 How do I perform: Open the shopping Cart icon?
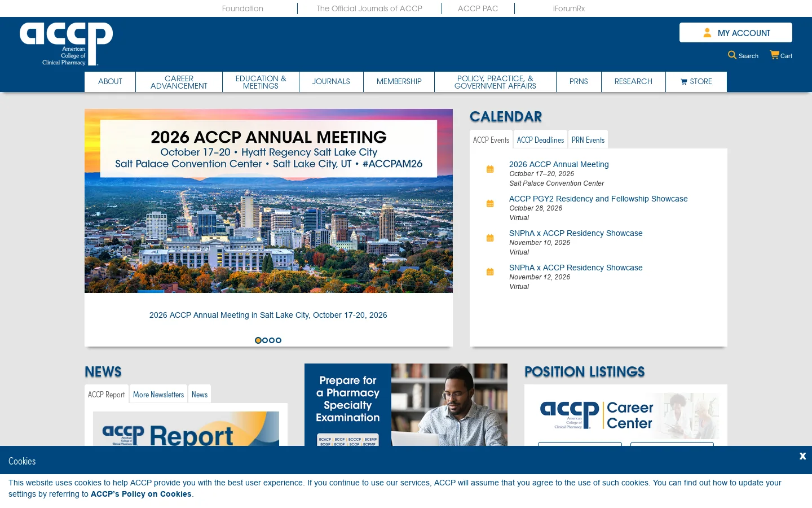point(774,55)
